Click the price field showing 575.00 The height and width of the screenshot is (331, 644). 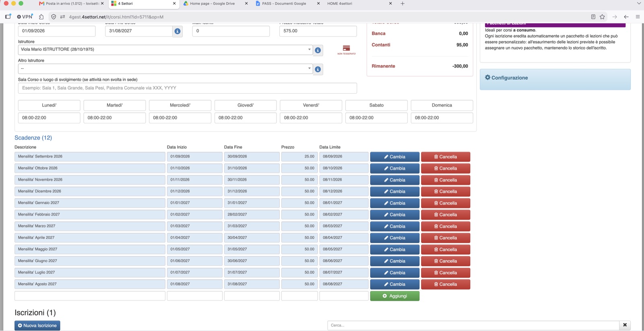click(318, 31)
